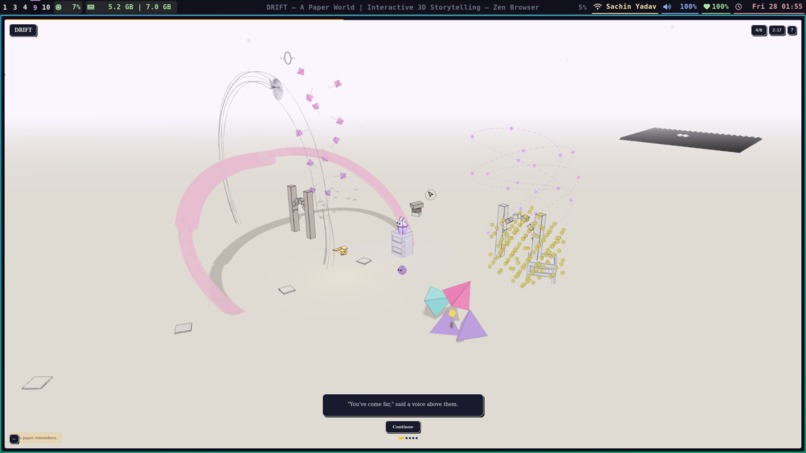The image size is (806, 453).
Task: Click the Wi-Fi icon in the status bar
Action: [597, 7]
